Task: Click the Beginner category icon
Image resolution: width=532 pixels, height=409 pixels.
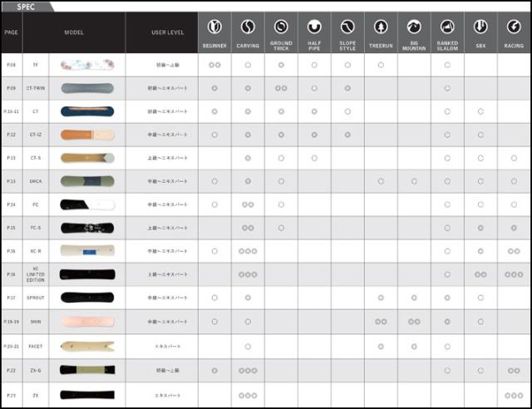Action: [x=214, y=27]
